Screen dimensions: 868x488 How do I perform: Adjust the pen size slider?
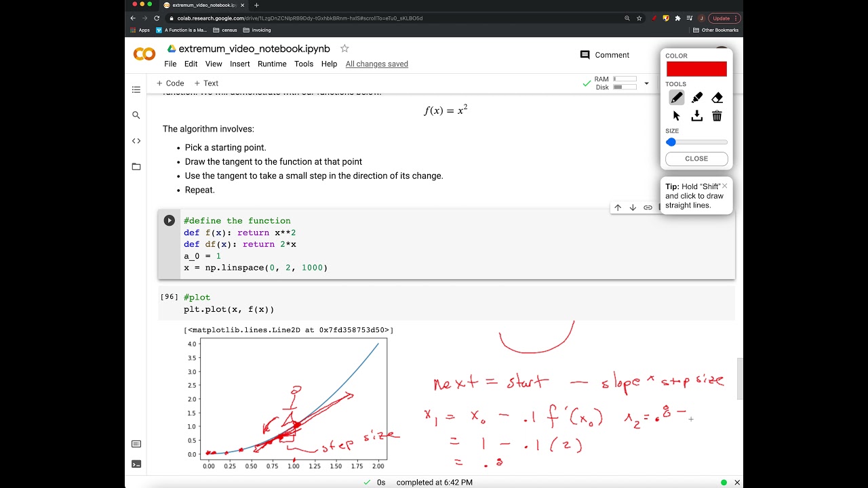tap(696, 142)
